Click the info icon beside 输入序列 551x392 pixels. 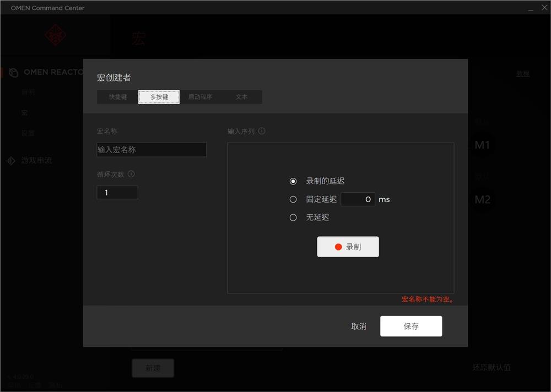click(x=262, y=131)
